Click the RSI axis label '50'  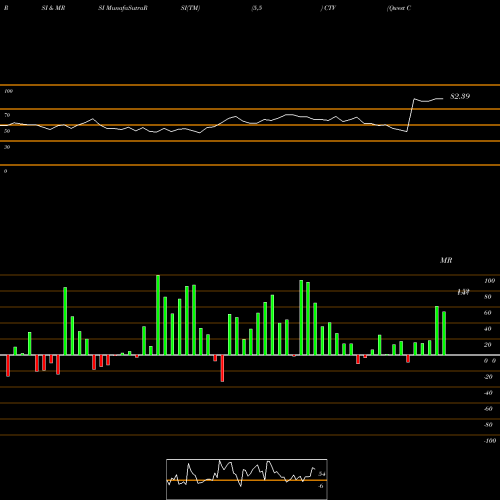pyautogui.click(x=7, y=131)
